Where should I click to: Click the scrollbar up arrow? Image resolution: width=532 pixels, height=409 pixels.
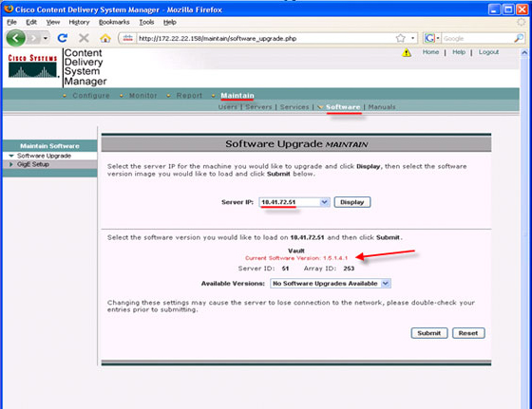click(524, 52)
